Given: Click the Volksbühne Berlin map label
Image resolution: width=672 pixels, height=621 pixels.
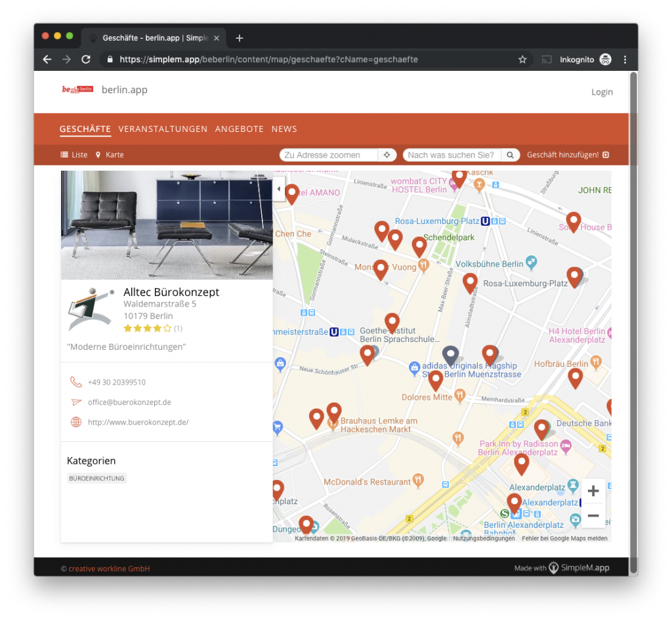Looking at the screenshot, I should pos(489,264).
